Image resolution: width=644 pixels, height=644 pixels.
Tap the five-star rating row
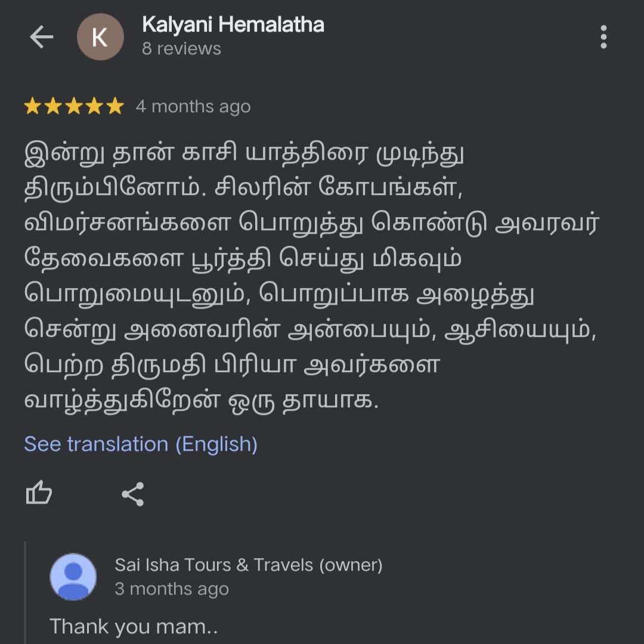[x=74, y=106]
